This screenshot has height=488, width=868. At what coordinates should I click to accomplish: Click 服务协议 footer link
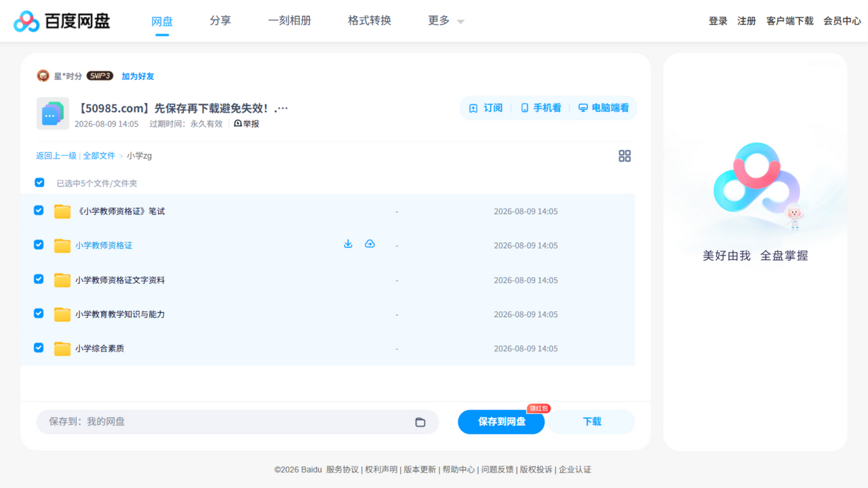[x=342, y=470]
